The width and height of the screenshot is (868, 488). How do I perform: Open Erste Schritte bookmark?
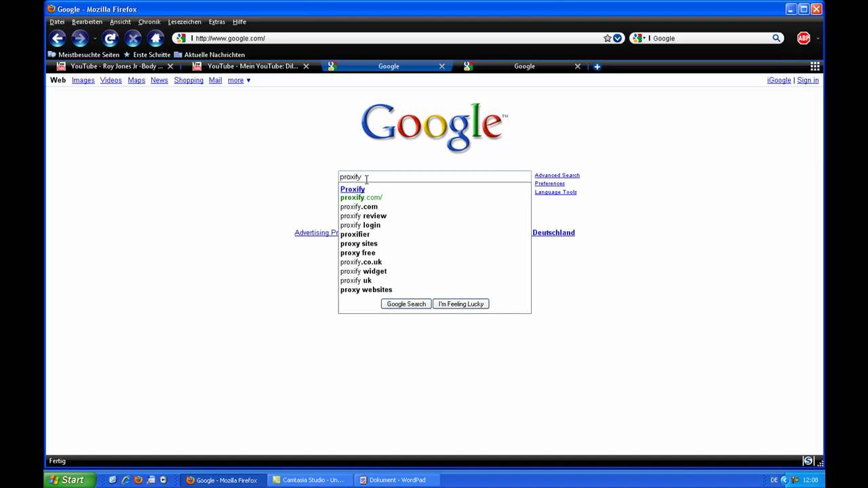146,54
